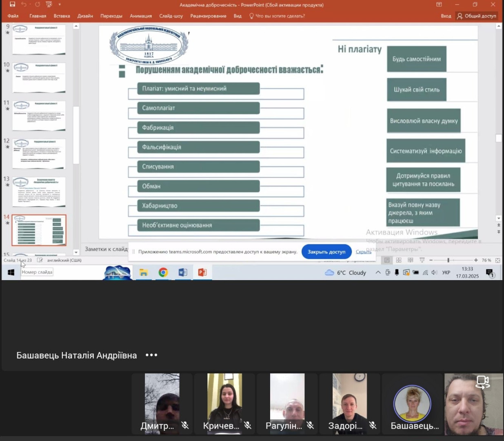This screenshot has height=441, width=504.
Task: Click the spell check status icon
Action: (40, 260)
